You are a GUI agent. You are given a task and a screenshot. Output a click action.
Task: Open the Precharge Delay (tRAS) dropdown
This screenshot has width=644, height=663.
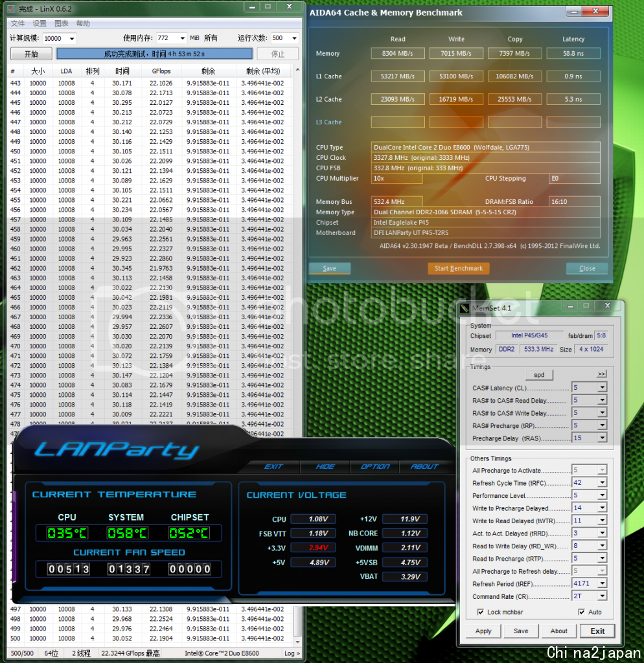point(602,438)
